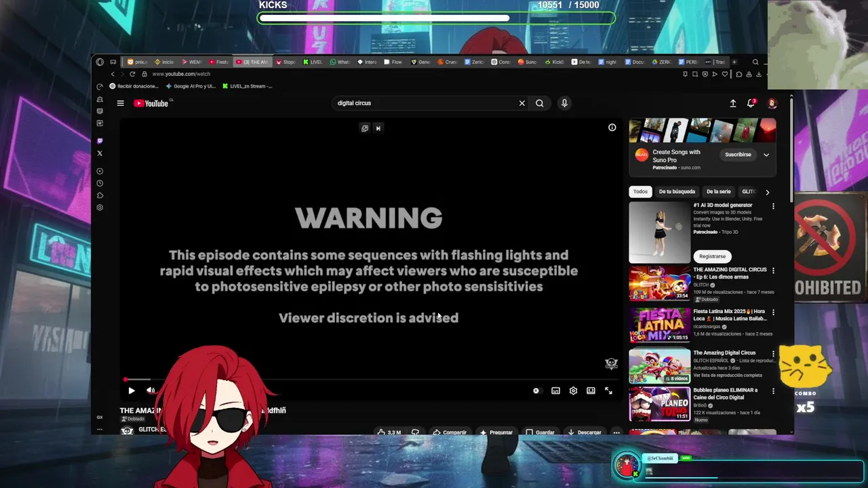The image size is (868, 488).
Task: Reload the page with browser refresh icon
Action: [132, 74]
